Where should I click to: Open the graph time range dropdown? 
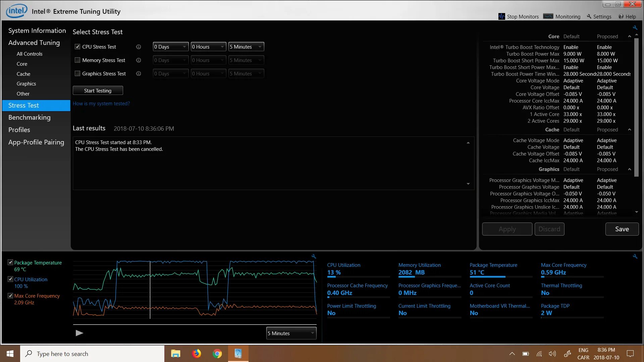(291, 333)
